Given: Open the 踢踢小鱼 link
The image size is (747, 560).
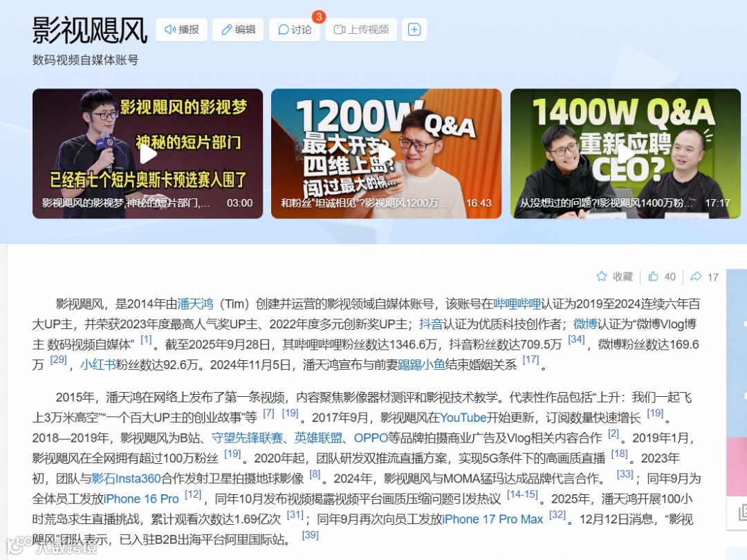Looking at the screenshot, I should pyautogui.click(x=421, y=365).
